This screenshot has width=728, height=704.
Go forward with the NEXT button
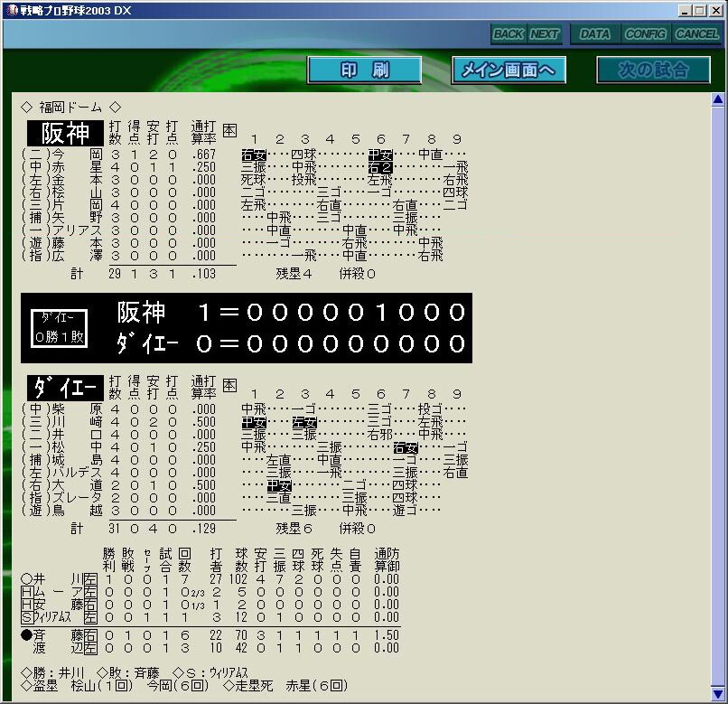click(x=545, y=34)
